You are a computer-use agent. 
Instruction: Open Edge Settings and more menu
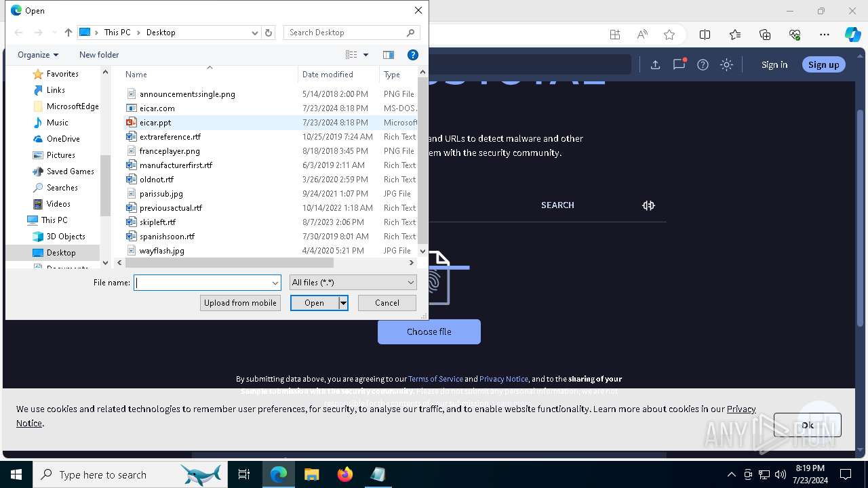point(825,35)
